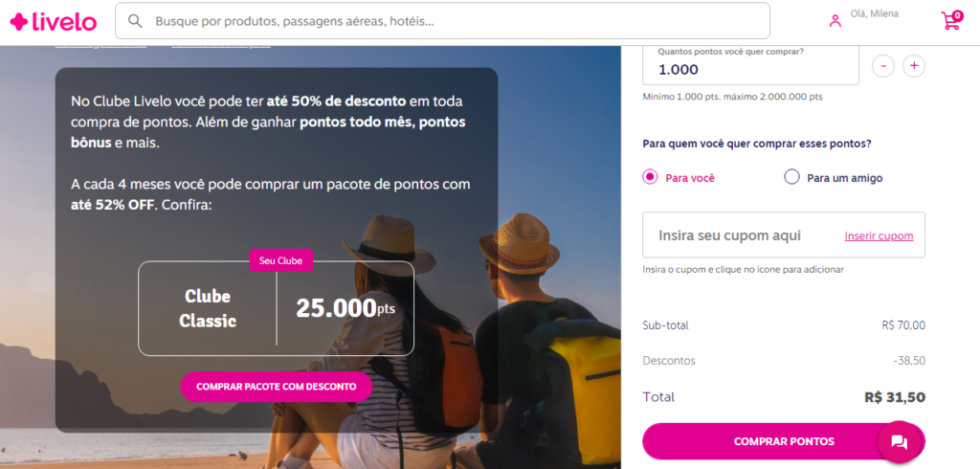Screen dimensions: 980x469
Task: Click "Comprar pacote com desconto" button
Action: [x=277, y=387]
